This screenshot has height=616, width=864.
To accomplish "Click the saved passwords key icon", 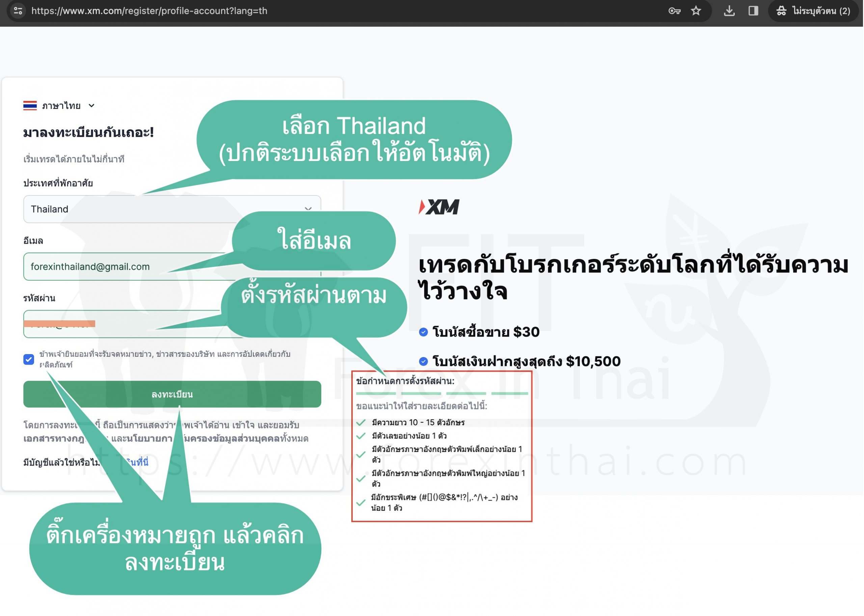I will pos(674,10).
